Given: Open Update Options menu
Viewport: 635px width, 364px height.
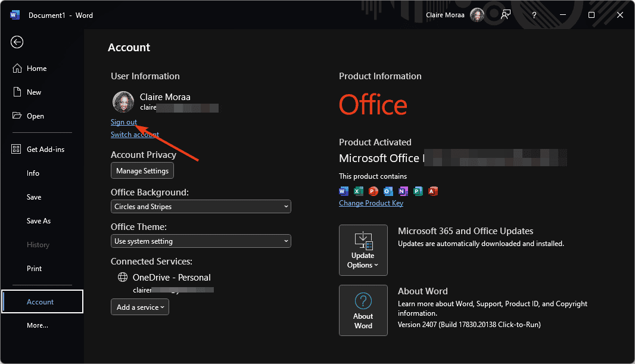Looking at the screenshot, I should [363, 250].
